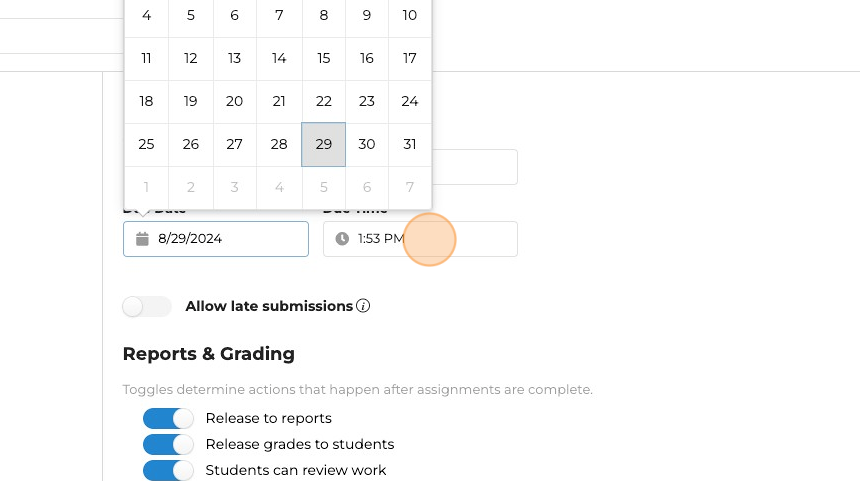The height and width of the screenshot is (481, 860).
Task: Pick day 4 in the calendar's top row
Action: coord(147,15)
